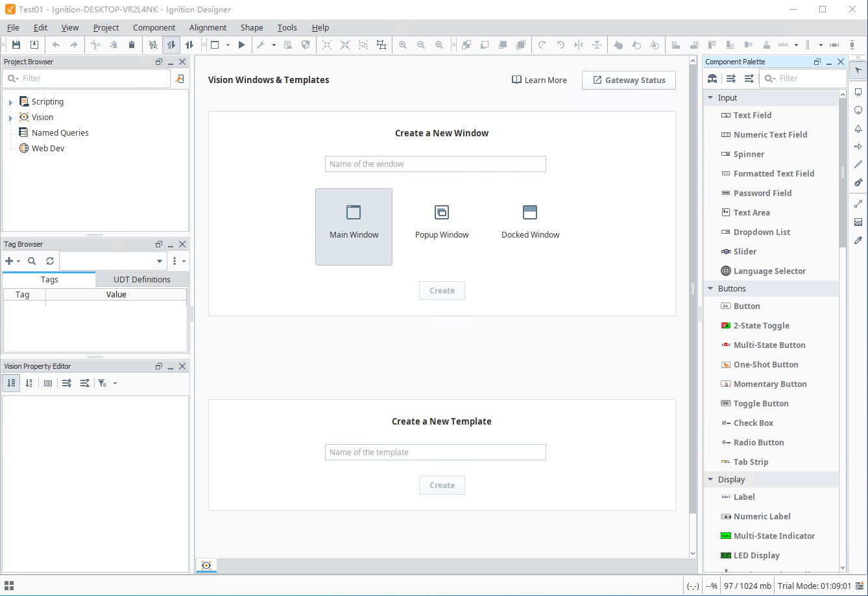Click the Cut scissors icon
Viewport: 868px width, 596px height.
[95, 45]
